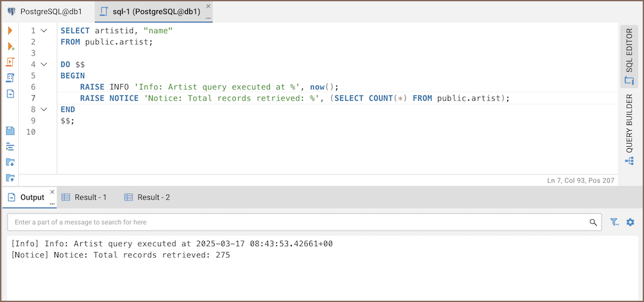Format the SQL script icon

pyautogui.click(x=10, y=146)
